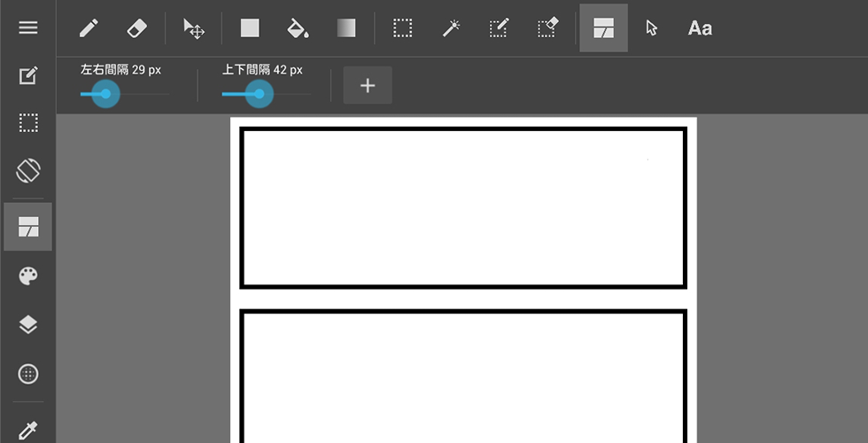Viewport: 868px width, 443px height.
Task: Select the Move tool
Action: [194, 28]
